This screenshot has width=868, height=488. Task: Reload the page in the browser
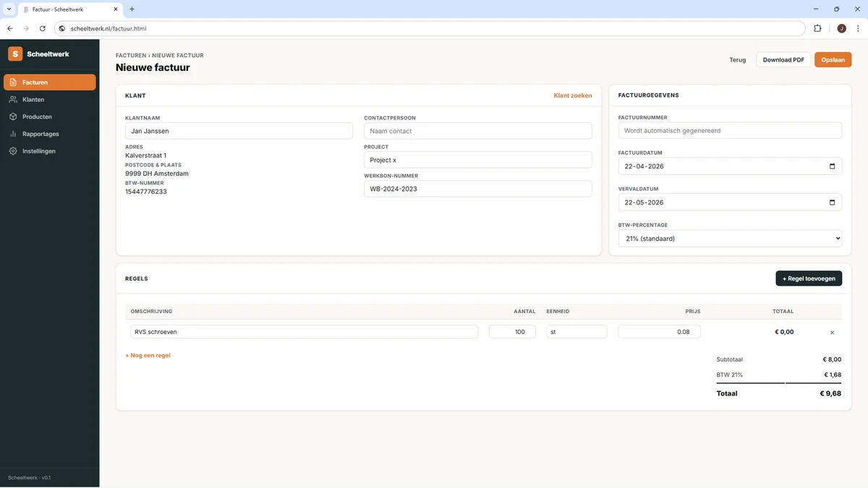click(43, 28)
